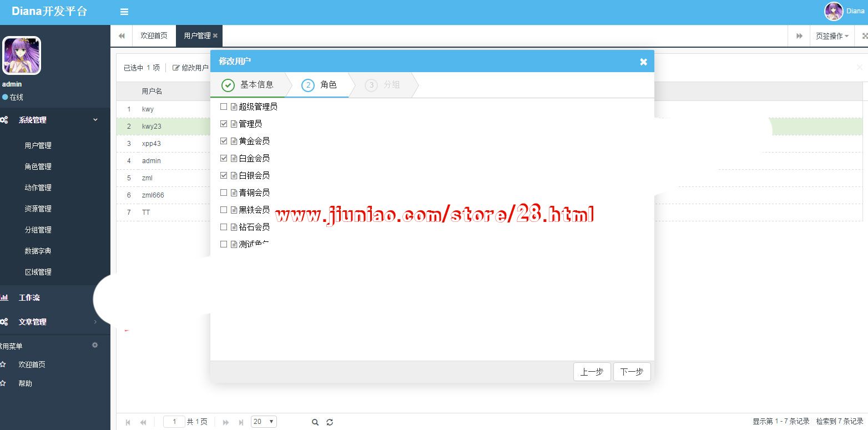Open 区域管理 in the sidebar
This screenshot has width=868, height=430.
[38, 272]
